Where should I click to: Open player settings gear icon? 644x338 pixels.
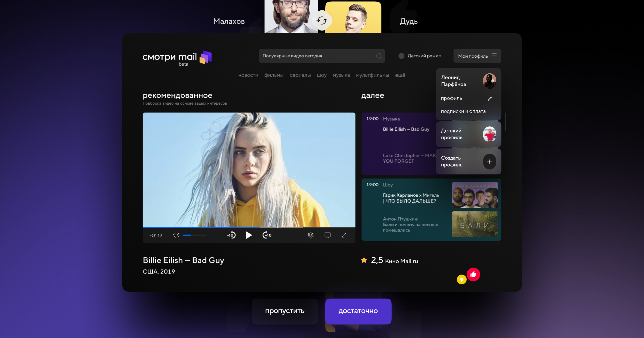click(311, 235)
